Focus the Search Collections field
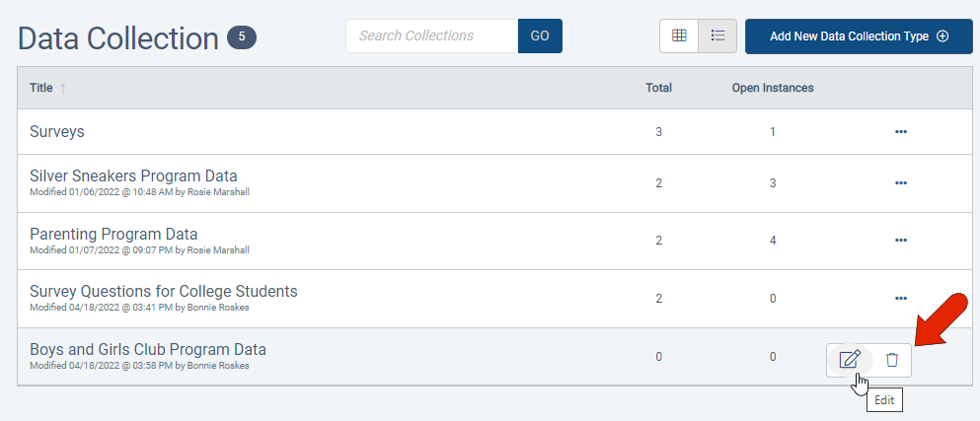The width and height of the screenshot is (980, 421). pyautogui.click(x=431, y=36)
